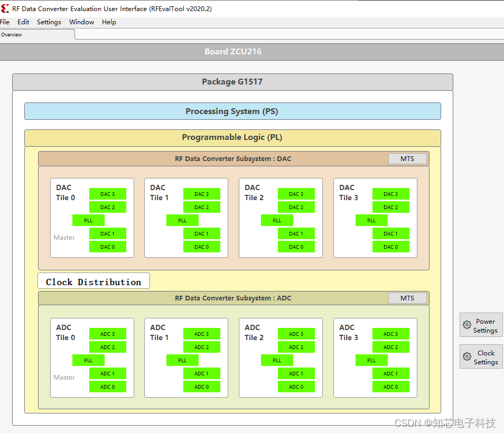Open the Help menu
504x433 pixels.
109,22
